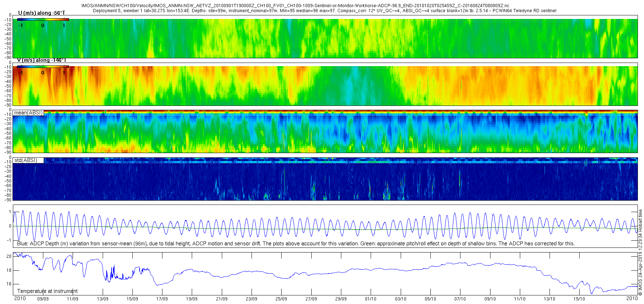This screenshot has width=644, height=304.
Task: Select the 'U (m/s) along -56°T' label
Action: (42, 13)
